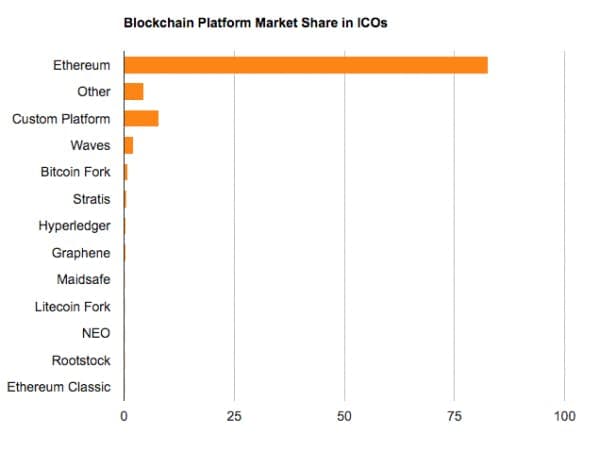Click the 75 axis tick label

454,416
